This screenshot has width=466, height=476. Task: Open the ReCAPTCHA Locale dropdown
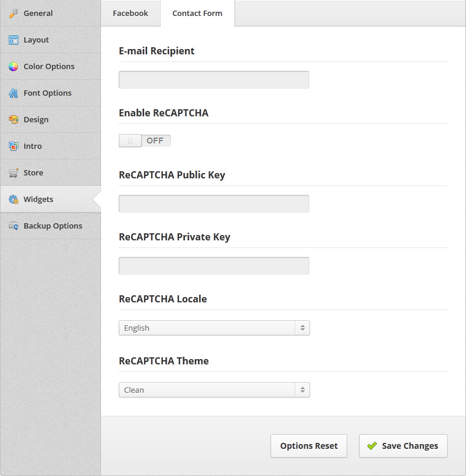tap(214, 328)
